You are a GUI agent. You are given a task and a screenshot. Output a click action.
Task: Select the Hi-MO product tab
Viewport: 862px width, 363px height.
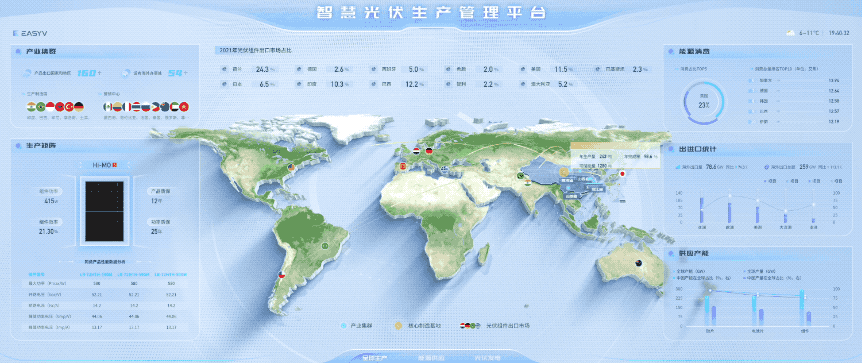(104, 164)
